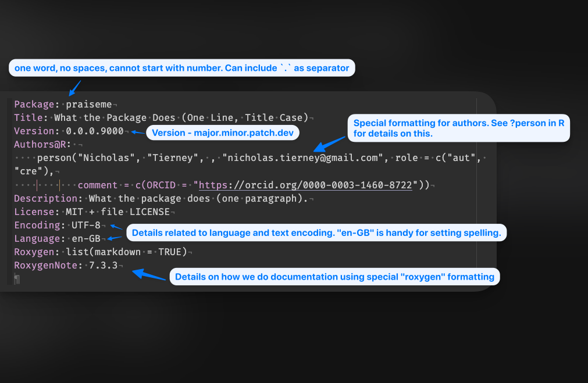Place cursor in version 0.0.0.9000
This screenshot has width=588, height=383.
tap(94, 131)
